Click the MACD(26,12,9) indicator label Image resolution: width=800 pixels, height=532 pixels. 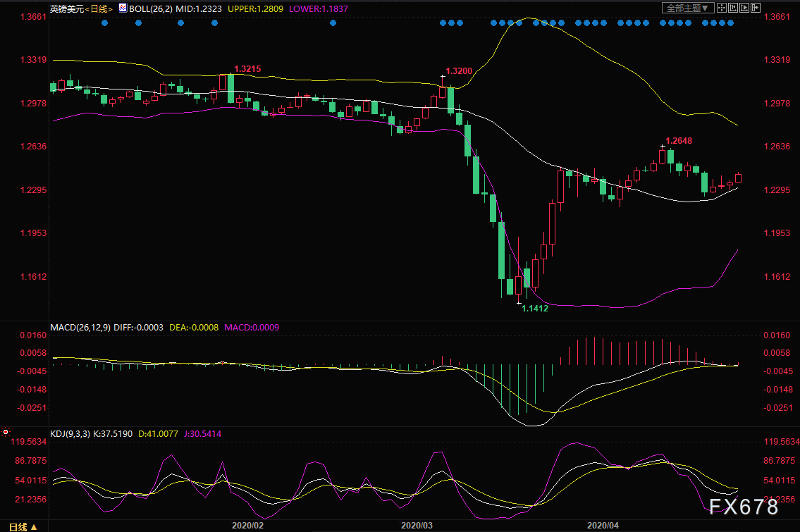tap(80, 328)
